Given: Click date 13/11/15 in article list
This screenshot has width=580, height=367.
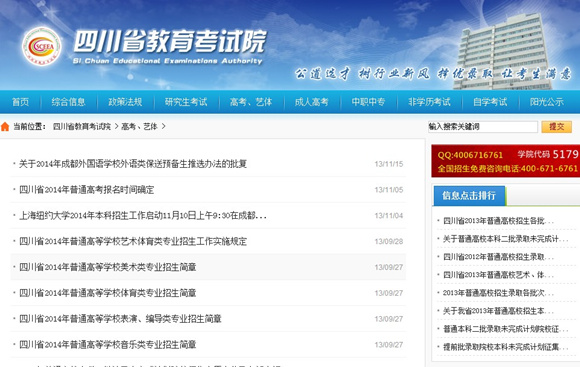Looking at the screenshot, I should [389, 164].
